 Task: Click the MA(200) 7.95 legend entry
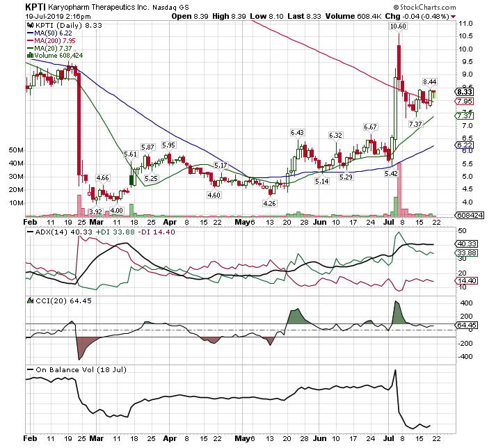point(55,40)
